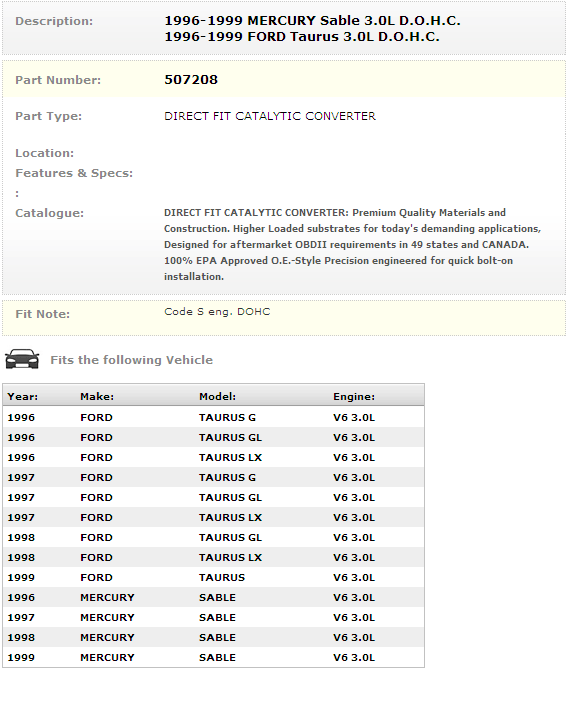Select the 1997 FORD TAURUS LX row
Image resolution: width=570 pixels, height=719 pixels.
pyautogui.click(x=213, y=517)
